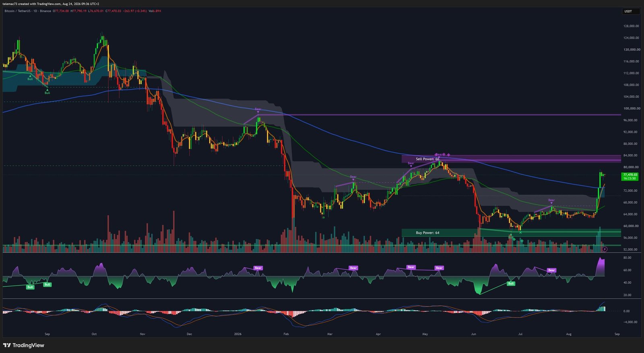Click the Nov label on the time axis
The width and height of the screenshot is (644, 353).
pos(142,334)
